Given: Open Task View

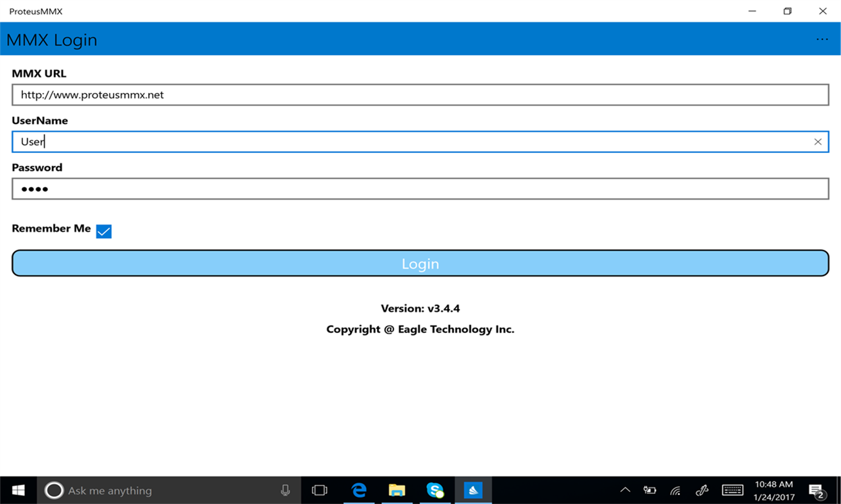Looking at the screenshot, I should tap(319, 490).
